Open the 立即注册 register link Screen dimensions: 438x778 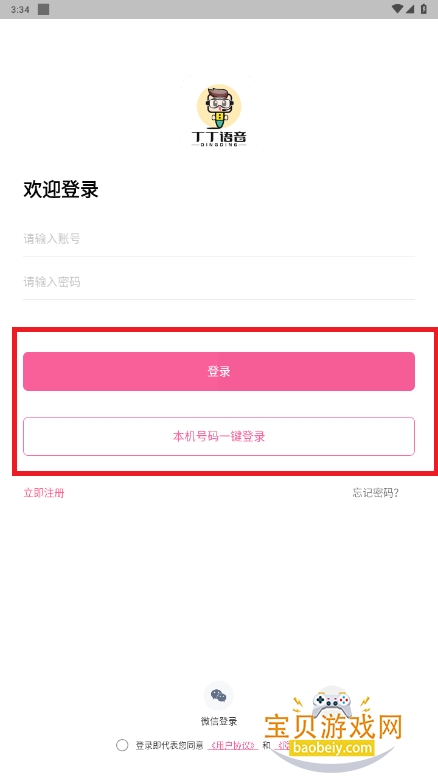[x=44, y=493]
